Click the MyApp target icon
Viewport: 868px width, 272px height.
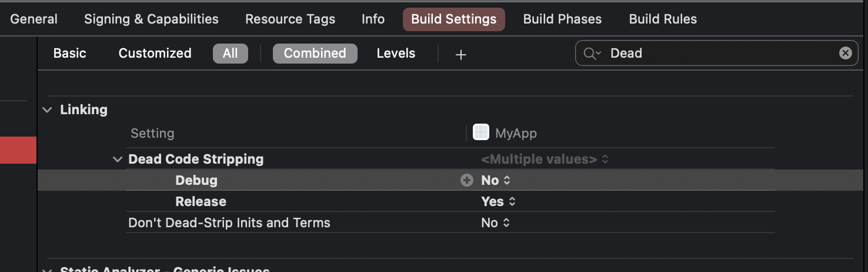481,132
